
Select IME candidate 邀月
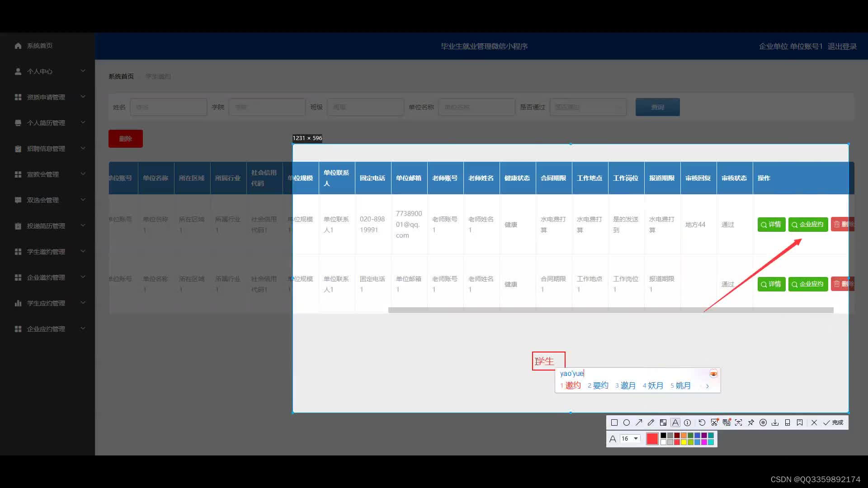point(626,385)
